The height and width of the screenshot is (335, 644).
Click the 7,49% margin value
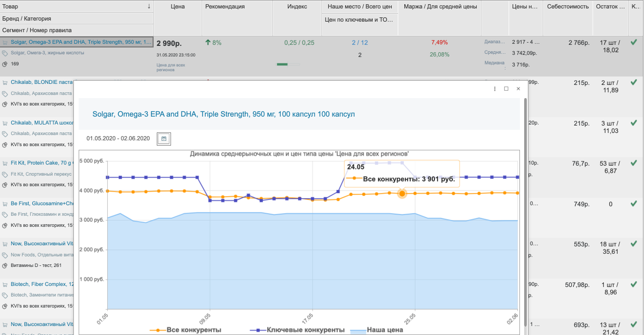[x=439, y=43]
